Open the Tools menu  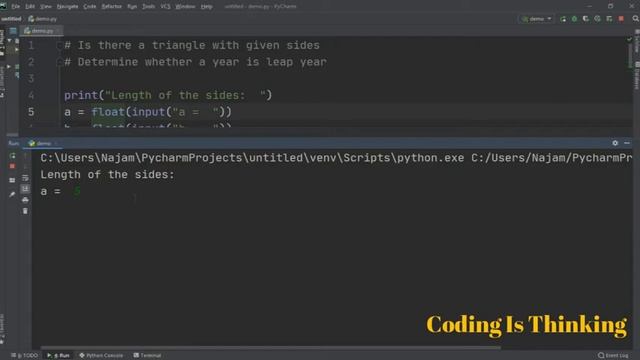(149, 7)
